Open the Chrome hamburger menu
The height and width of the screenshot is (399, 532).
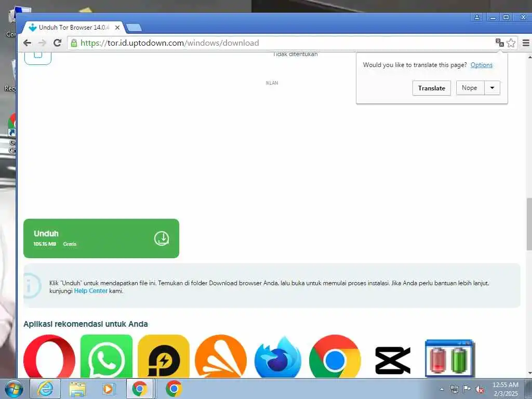coord(526,43)
